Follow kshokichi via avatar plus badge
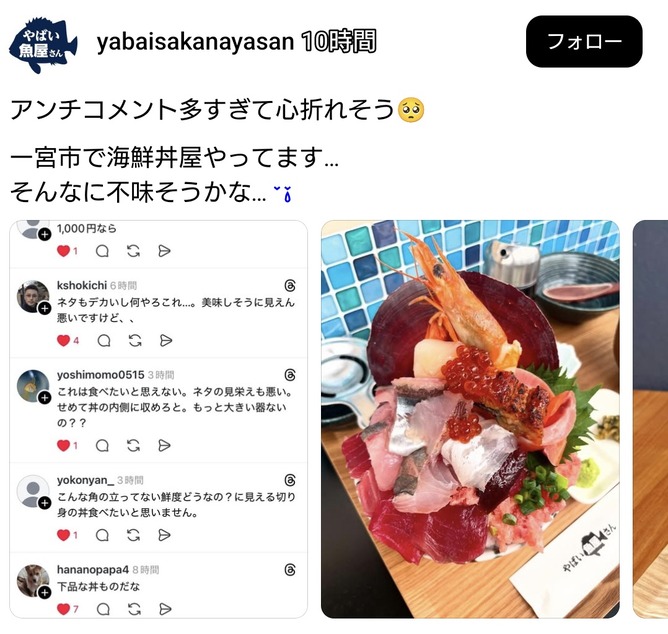 45,308
